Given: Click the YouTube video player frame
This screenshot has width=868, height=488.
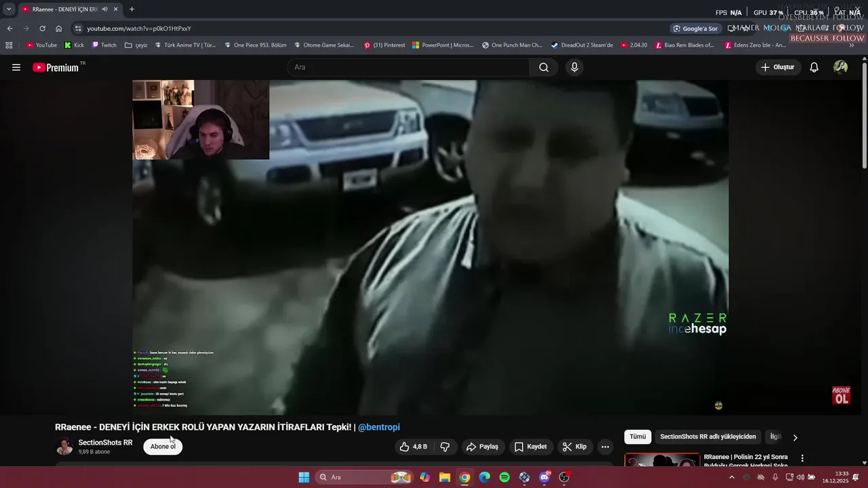Looking at the screenshot, I should [431, 247].
